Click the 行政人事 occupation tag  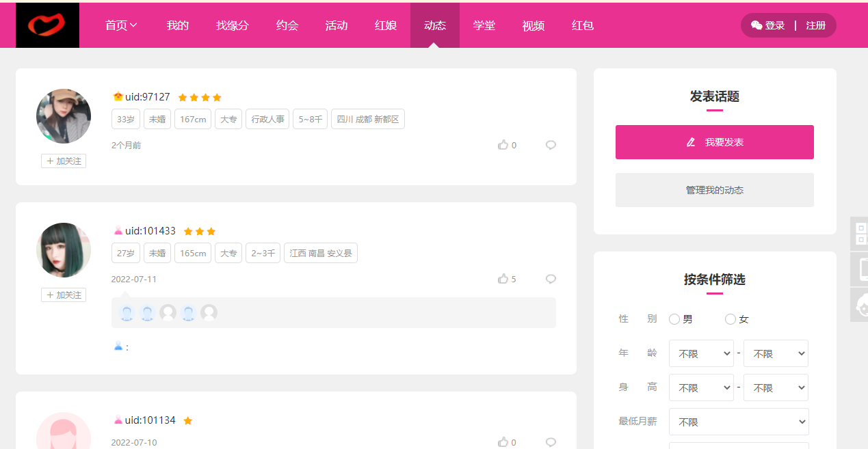(267, 119)
